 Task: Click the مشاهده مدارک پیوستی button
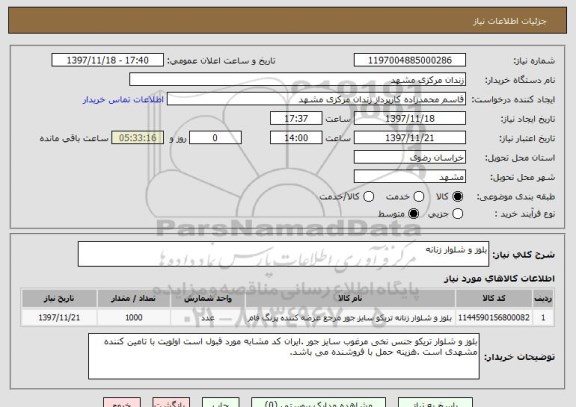[x=318, y=402]
